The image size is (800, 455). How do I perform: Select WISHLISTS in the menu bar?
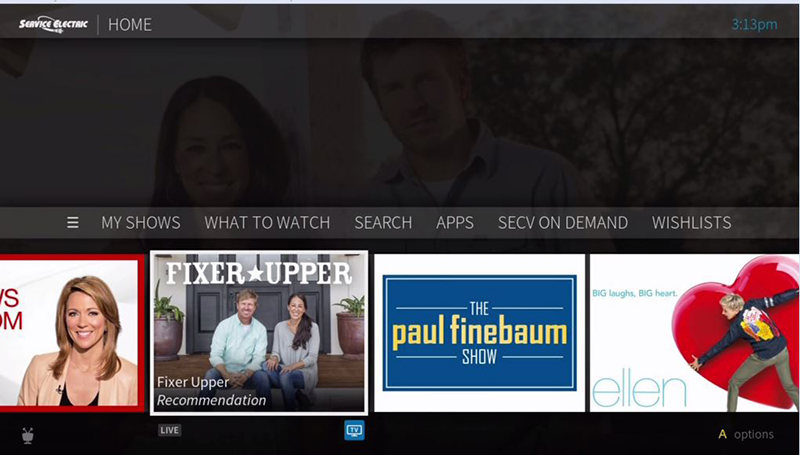point(691,223)
